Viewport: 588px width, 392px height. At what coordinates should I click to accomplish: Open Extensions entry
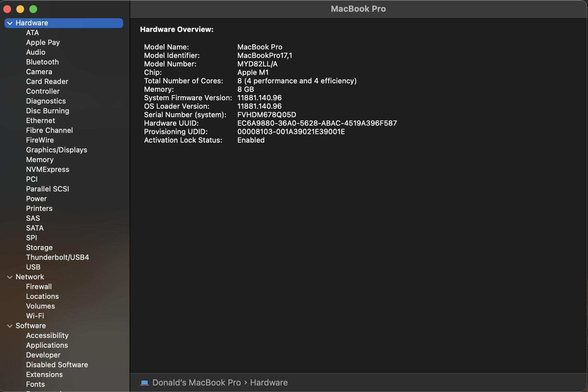point(44,375)
